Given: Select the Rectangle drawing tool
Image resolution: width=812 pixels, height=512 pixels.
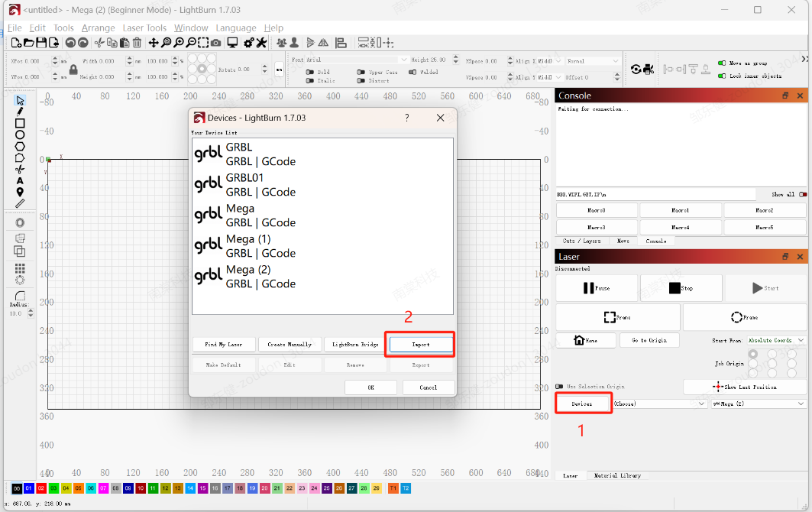Looking at the screenshot, I should pyautogui.click(x=20, y=123).
